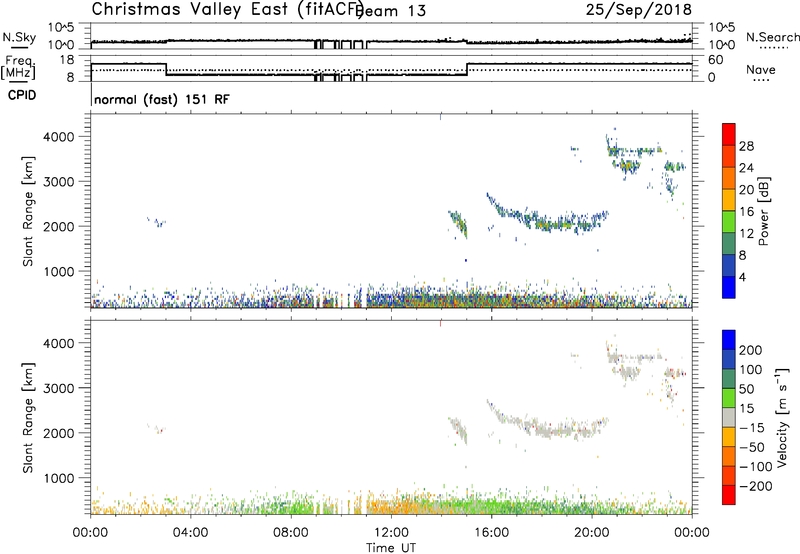
Task: Click the '60' Nave axis tick
Action: click(x=716, y=60)
